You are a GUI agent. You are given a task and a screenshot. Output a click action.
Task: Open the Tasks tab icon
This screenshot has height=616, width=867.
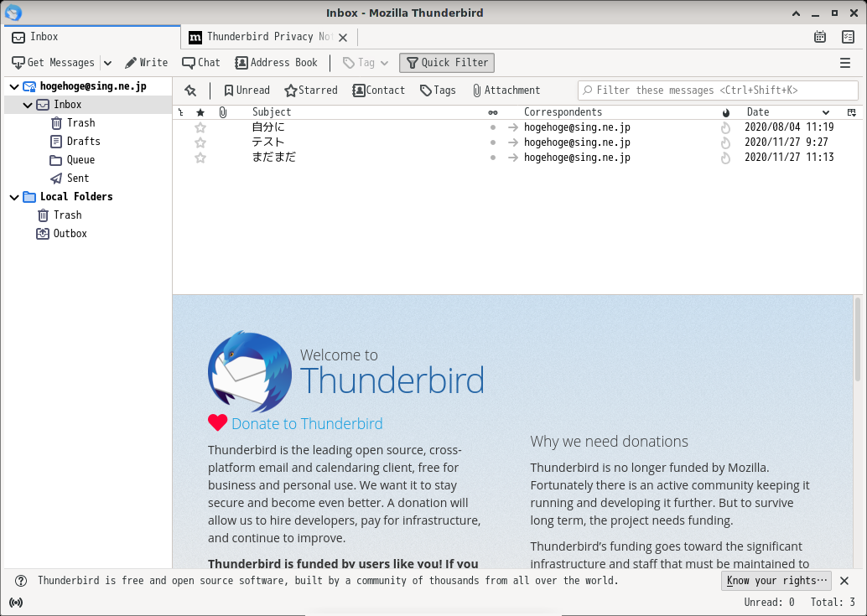pyautogui.click(x=848, y=37)
